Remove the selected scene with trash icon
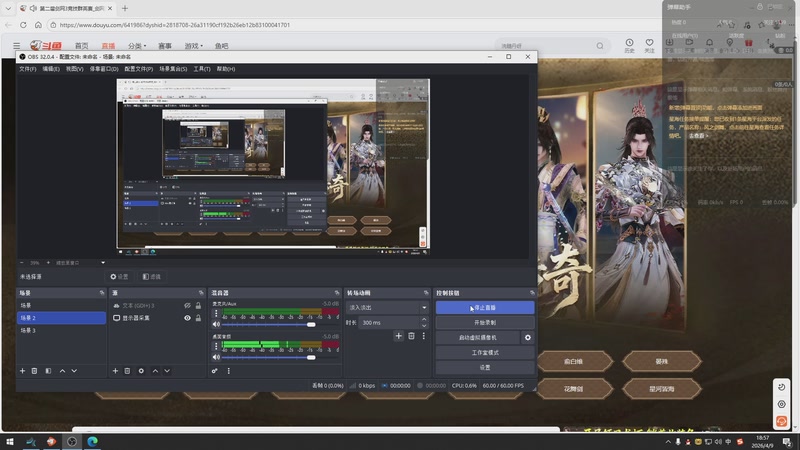The height and width of the screenshot is (450, 800). [35, 371]
